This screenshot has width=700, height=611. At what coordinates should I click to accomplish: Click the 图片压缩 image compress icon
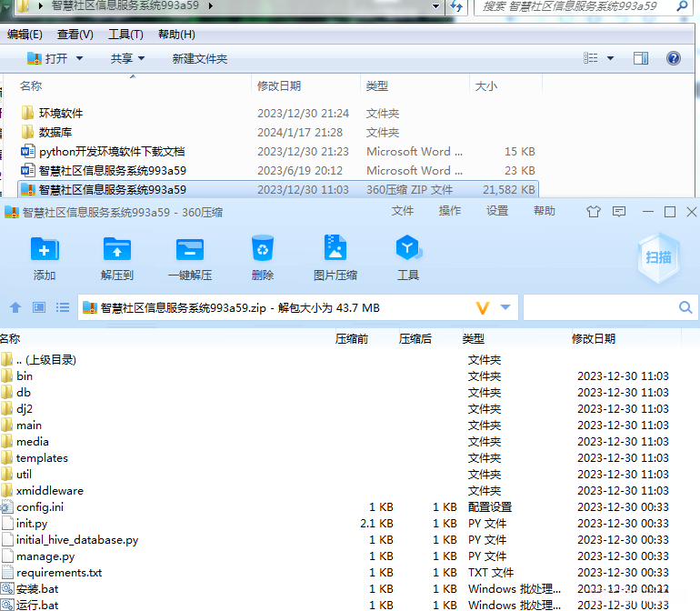[x=335, y=247]
